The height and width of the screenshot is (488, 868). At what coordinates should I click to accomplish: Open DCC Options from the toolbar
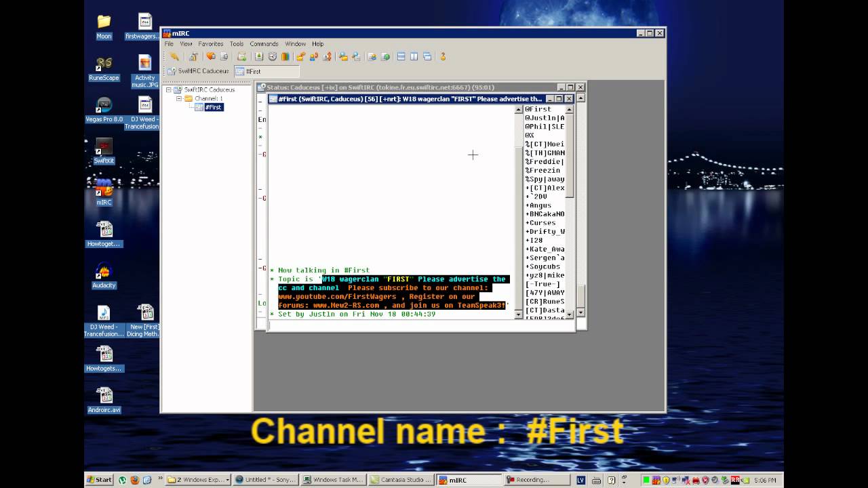coord(328,57)
